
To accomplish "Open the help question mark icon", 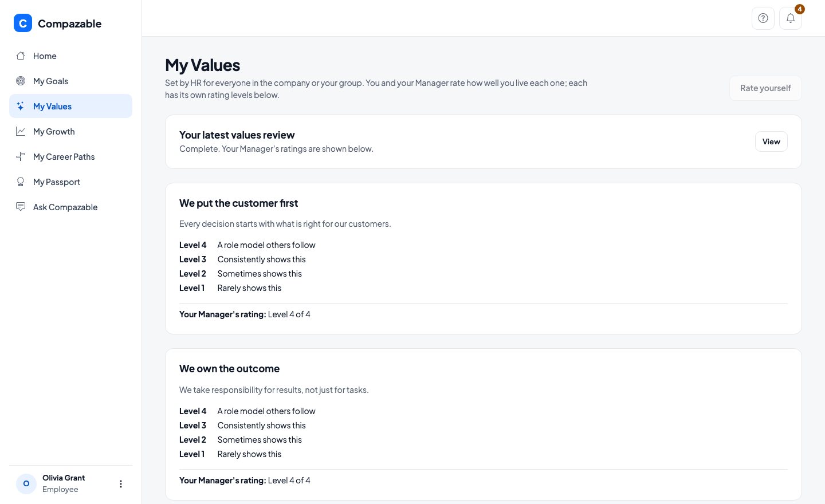I will [x=763, y=18].
